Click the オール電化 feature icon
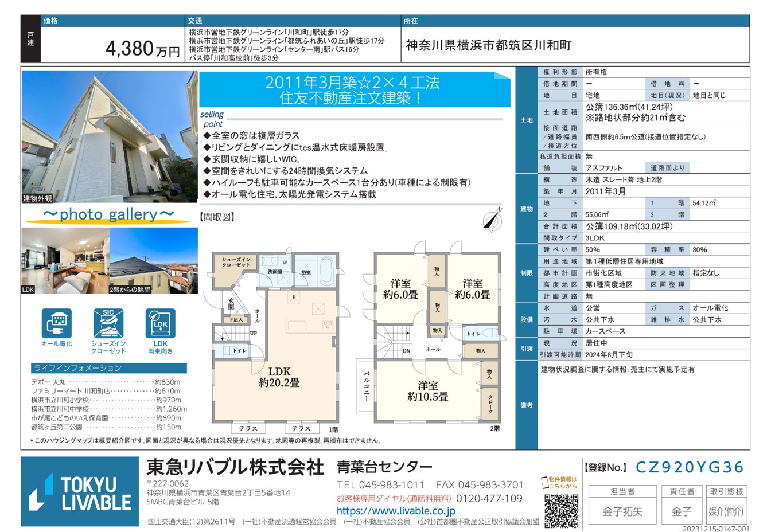Viewport: 771px width, 532px height. [56, 324]
